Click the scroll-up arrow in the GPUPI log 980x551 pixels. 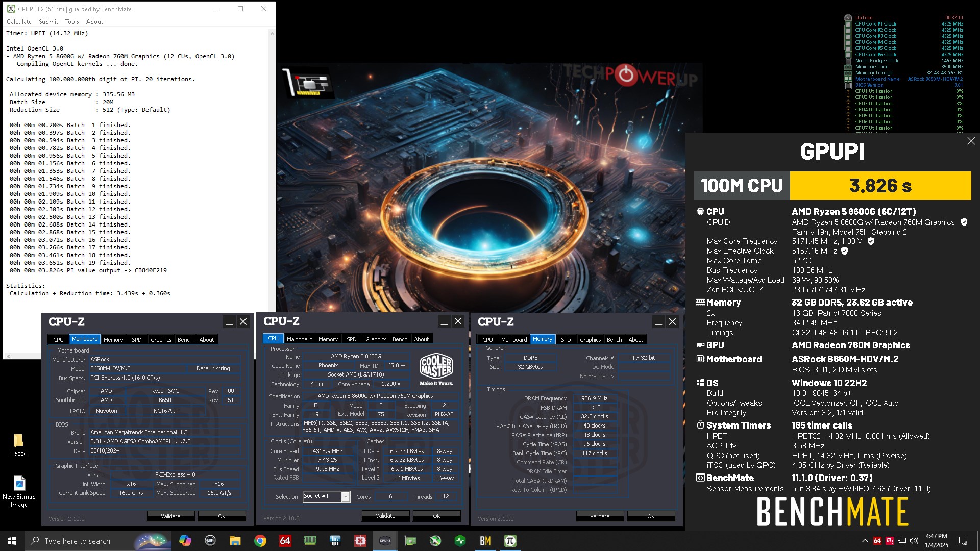(x=272, y=34)
